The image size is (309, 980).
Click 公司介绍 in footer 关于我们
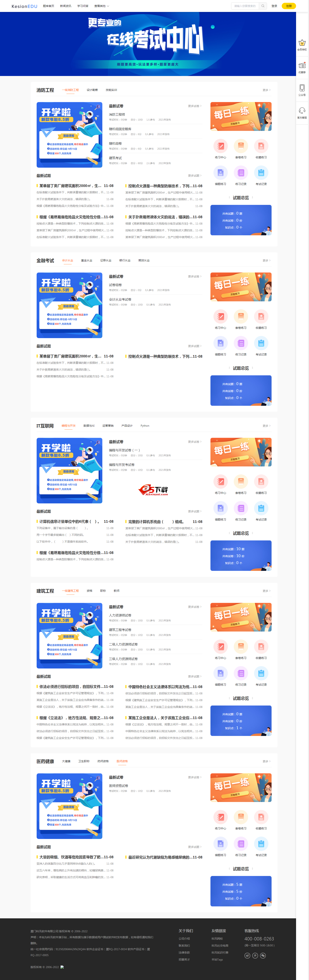184,939
